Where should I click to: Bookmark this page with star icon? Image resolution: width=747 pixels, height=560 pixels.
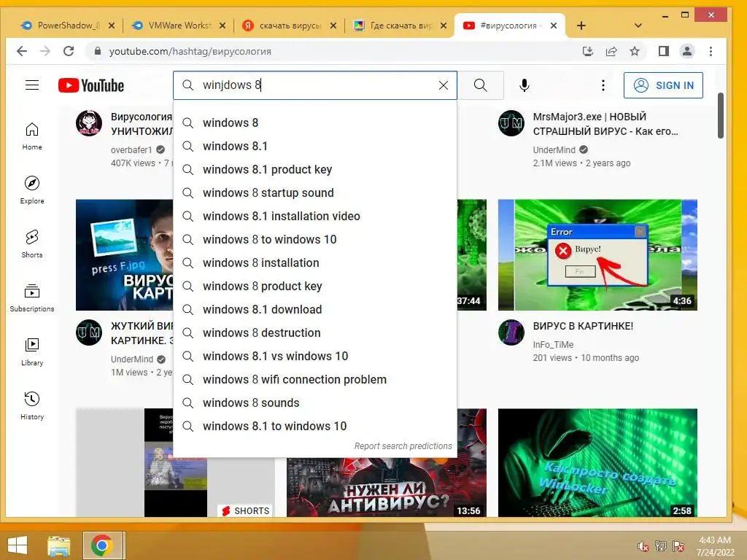click(x=635, y=51)
